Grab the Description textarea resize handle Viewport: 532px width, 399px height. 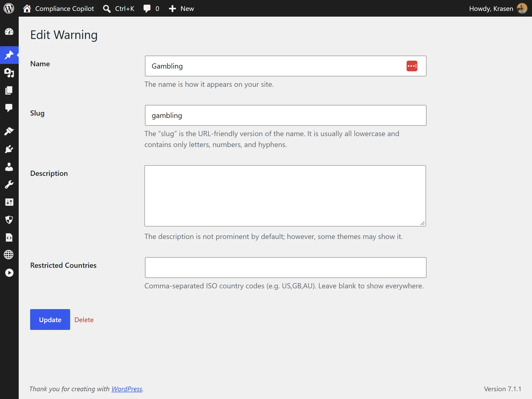[x=423, y=223]
